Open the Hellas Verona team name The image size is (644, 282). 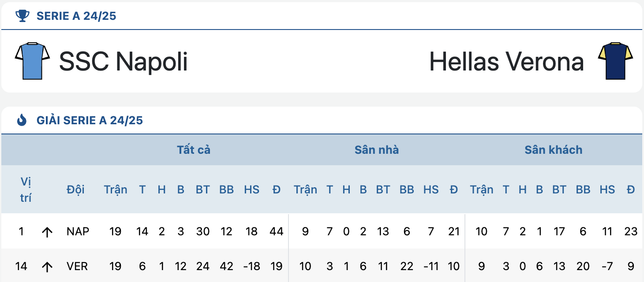(507, 61)
